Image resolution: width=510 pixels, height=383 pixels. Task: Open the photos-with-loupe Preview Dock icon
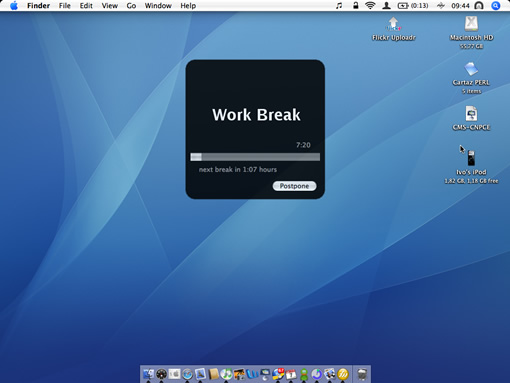330,374
